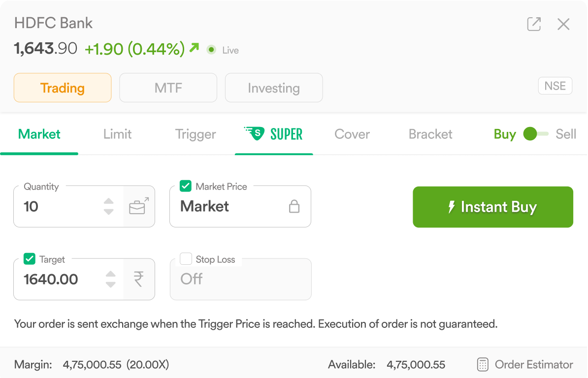
Task: Choose the MTF product type button
Action: [168, 88]
